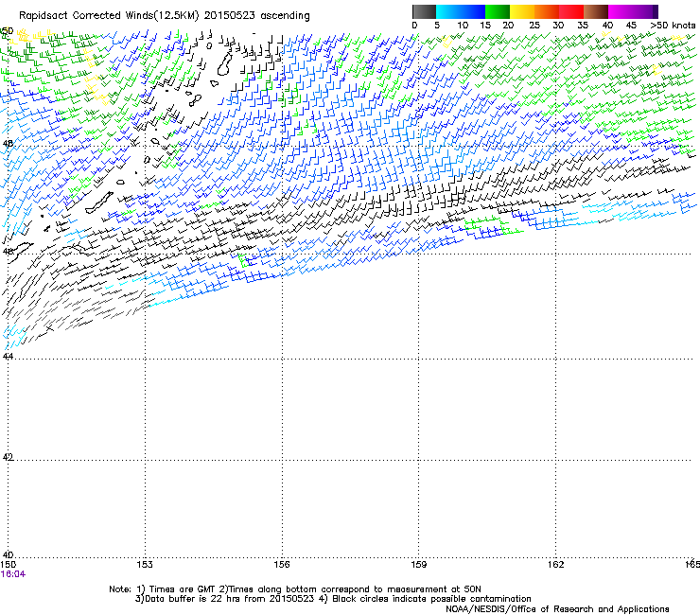Click the '162' longitude axis label
700x615 pixels.
point(555,565)
